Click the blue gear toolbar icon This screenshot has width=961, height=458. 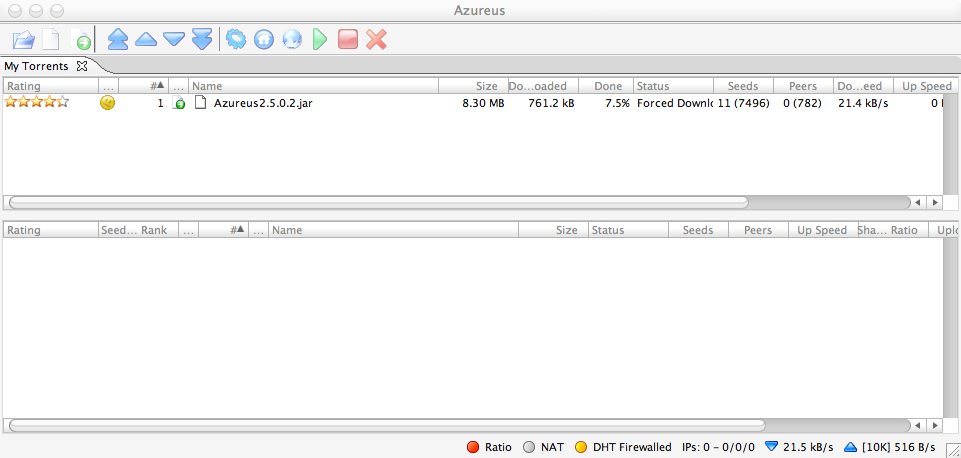point(236,40)
